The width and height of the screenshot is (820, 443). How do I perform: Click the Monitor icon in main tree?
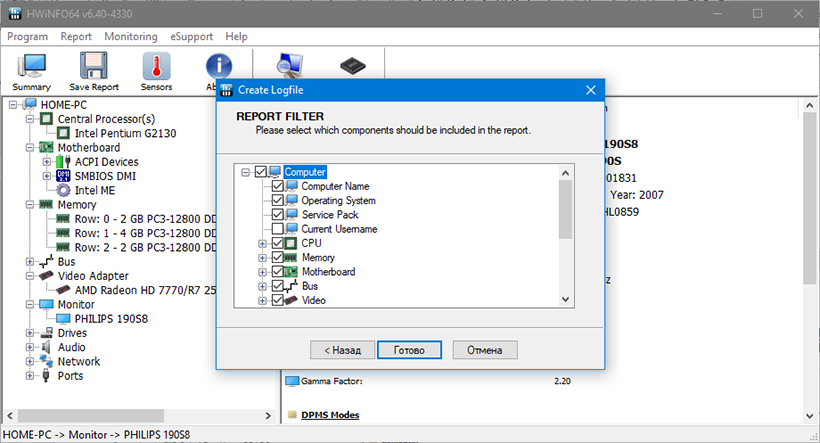(47, 304)
